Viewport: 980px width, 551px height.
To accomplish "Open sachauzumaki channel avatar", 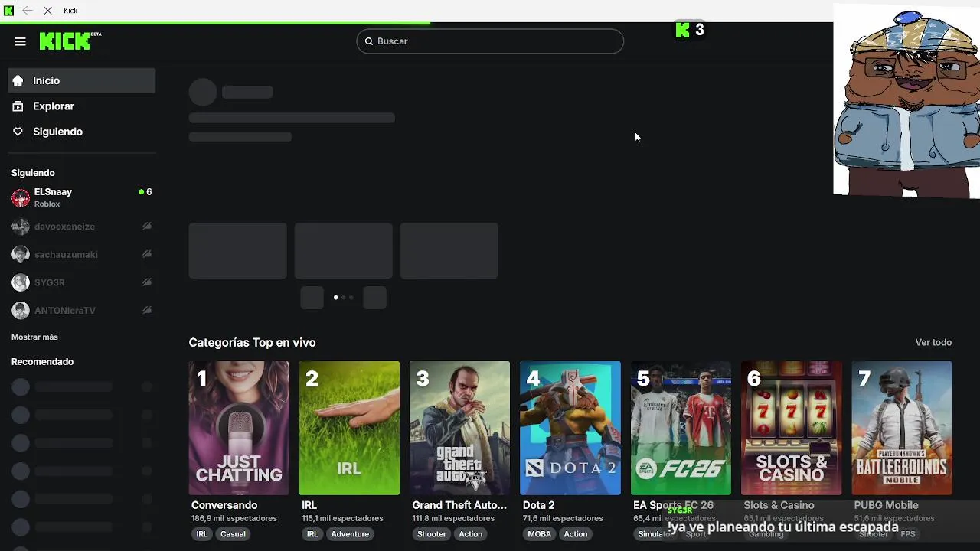I will point(21,254).
